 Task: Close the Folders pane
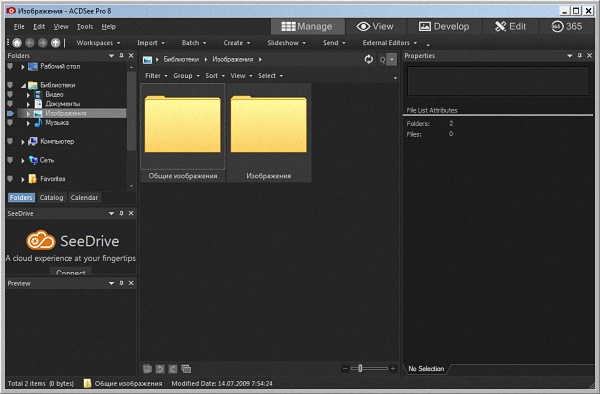tap(131, 55)
